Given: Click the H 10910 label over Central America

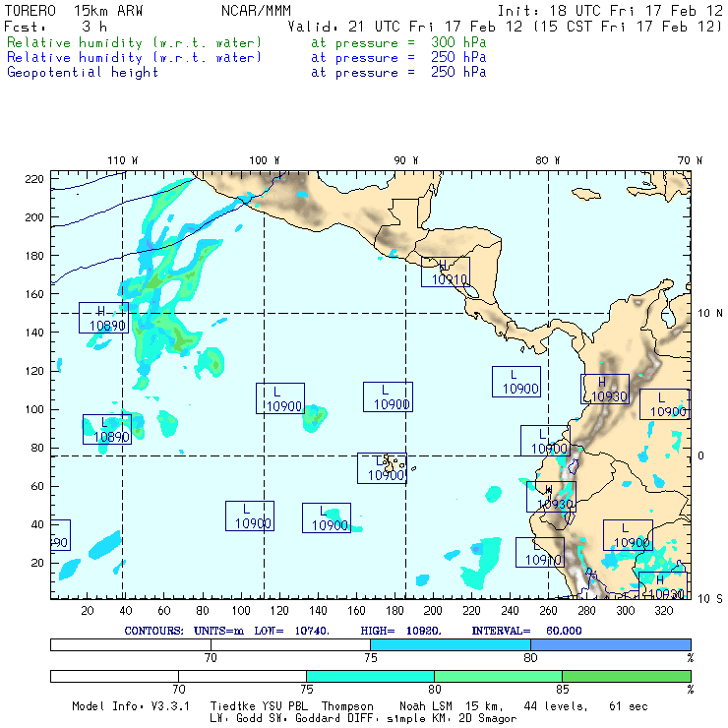Looking at the screenshot, I should coord(446,273).
